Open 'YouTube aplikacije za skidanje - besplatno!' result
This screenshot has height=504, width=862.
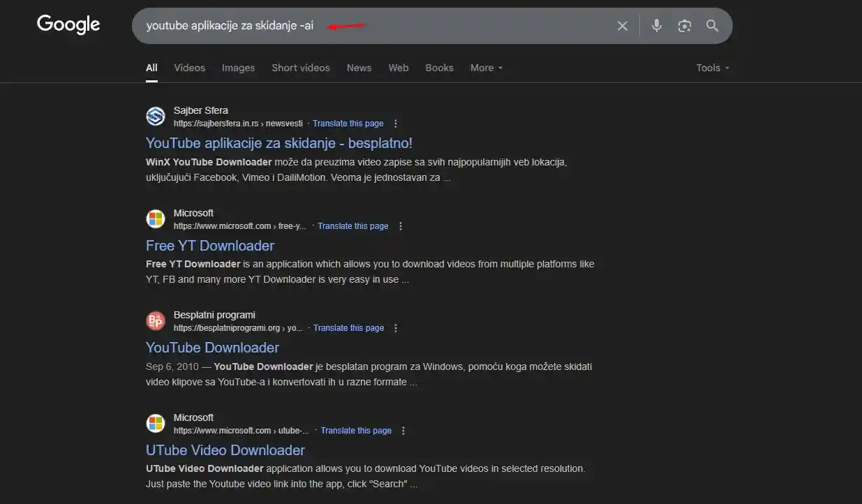coord(279,143)
